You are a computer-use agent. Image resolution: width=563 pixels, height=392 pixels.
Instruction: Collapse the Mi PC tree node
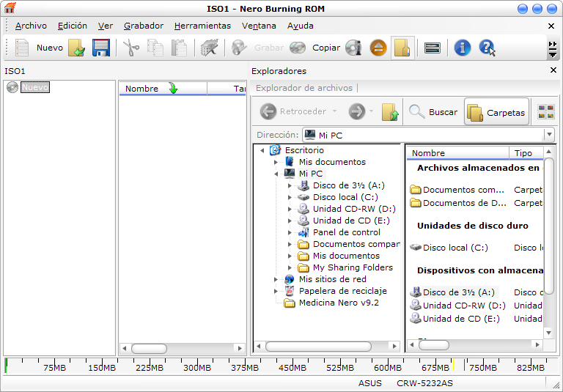coord(276,174)
